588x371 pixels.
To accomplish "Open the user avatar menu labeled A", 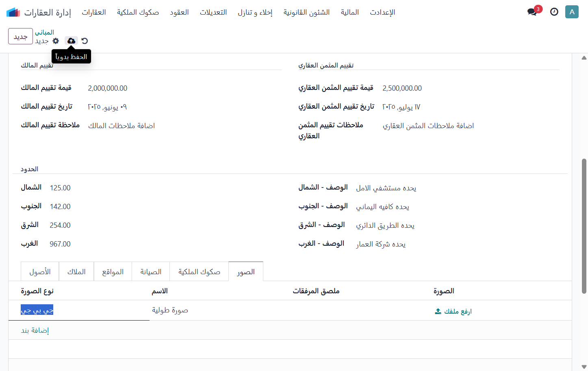I will pos(572,12).
